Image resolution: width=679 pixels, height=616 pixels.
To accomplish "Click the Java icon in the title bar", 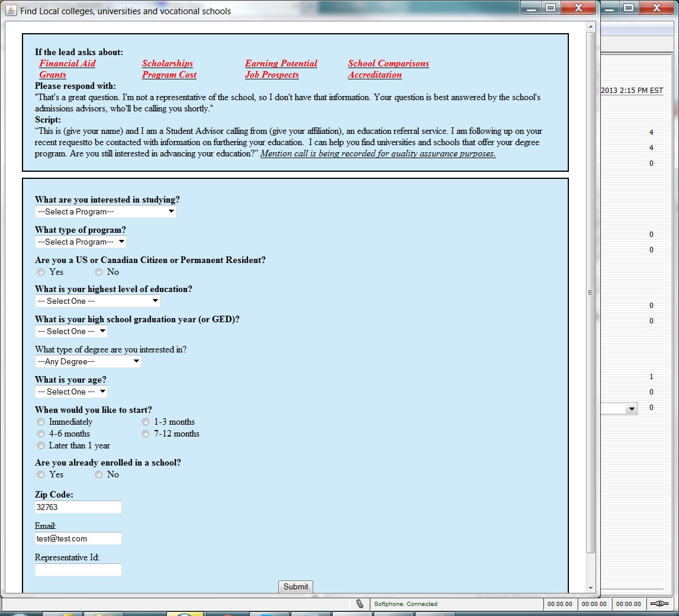I will coord(11,11).
